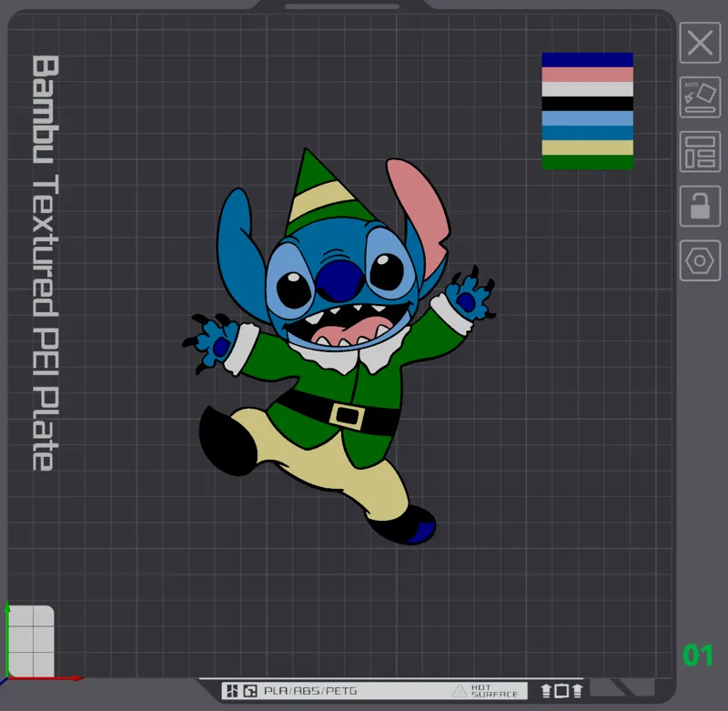Open plate settings hexagon icon
The width and height of the screenshot is (728, 711).
(x=700, y=260)
